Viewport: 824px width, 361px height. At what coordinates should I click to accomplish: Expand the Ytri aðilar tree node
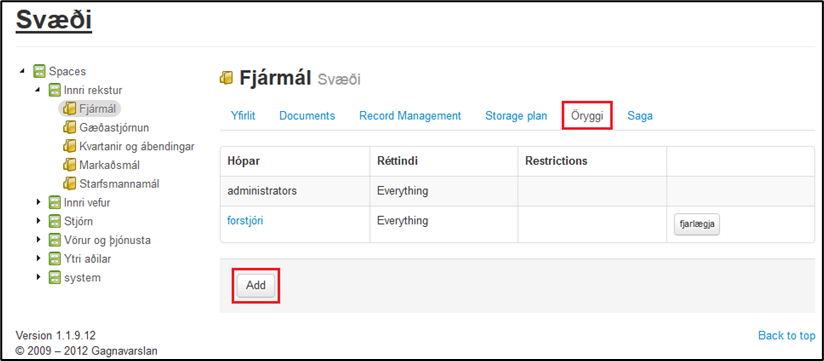(x=38, y=259)
